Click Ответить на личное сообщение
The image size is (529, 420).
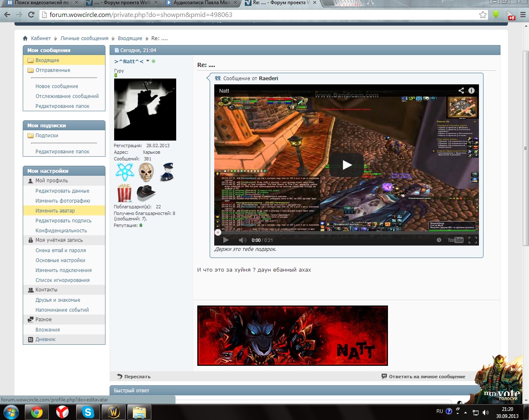424,376
